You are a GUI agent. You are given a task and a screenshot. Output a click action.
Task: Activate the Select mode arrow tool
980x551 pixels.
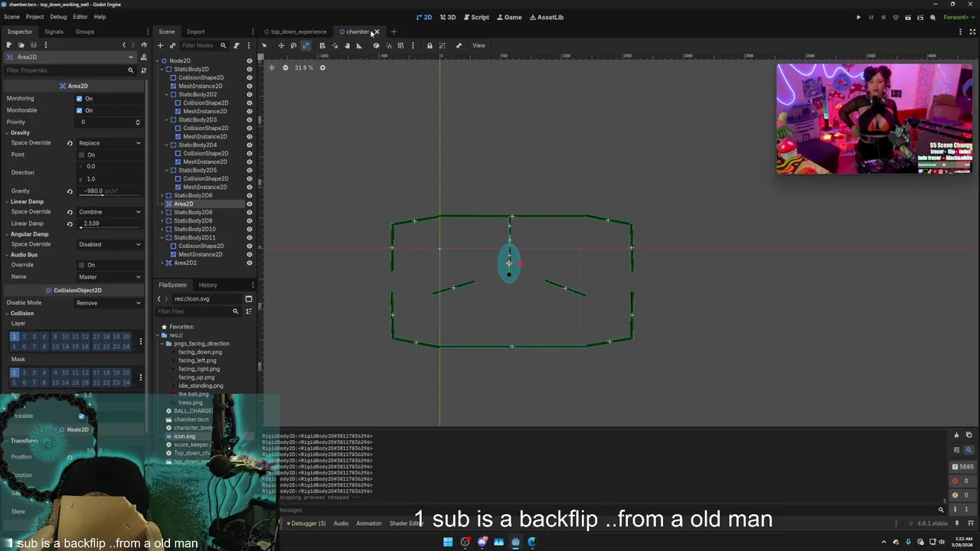point(264,45)
